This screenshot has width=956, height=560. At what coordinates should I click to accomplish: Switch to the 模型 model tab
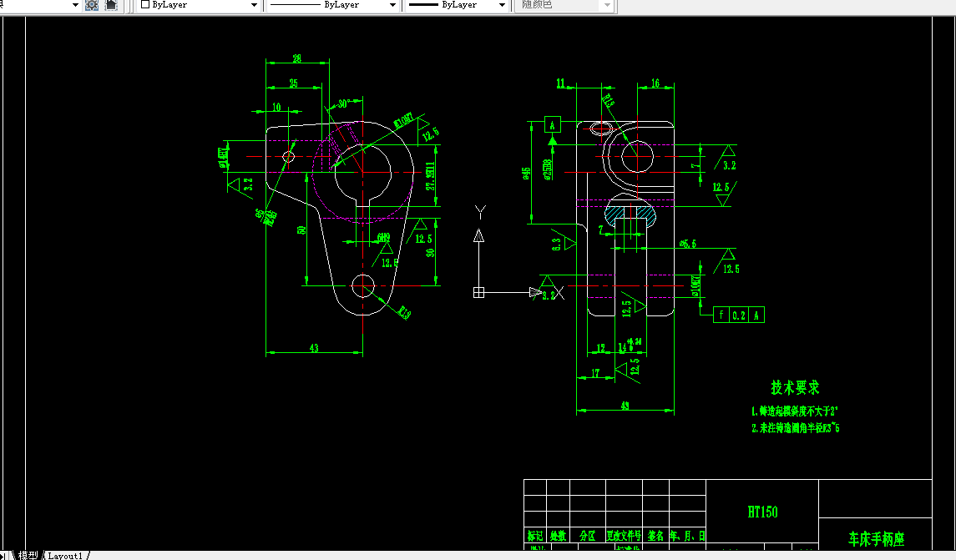coord(28,555)
